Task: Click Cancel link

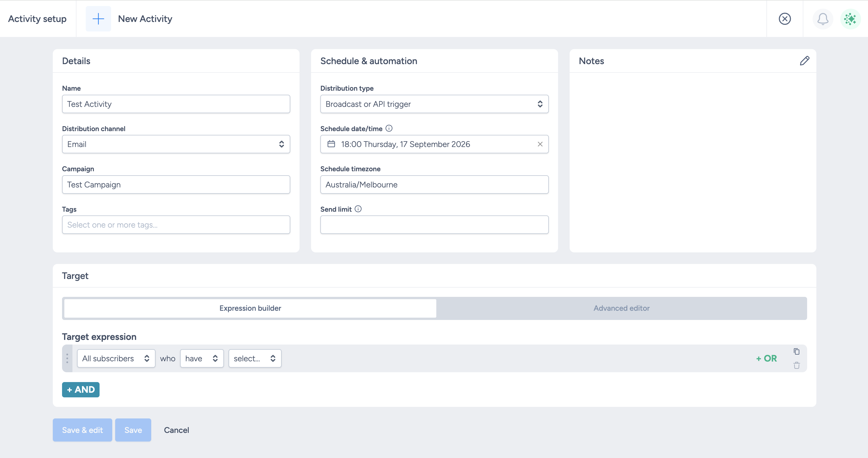Action: pyautogui.click(x=176, y=430)
